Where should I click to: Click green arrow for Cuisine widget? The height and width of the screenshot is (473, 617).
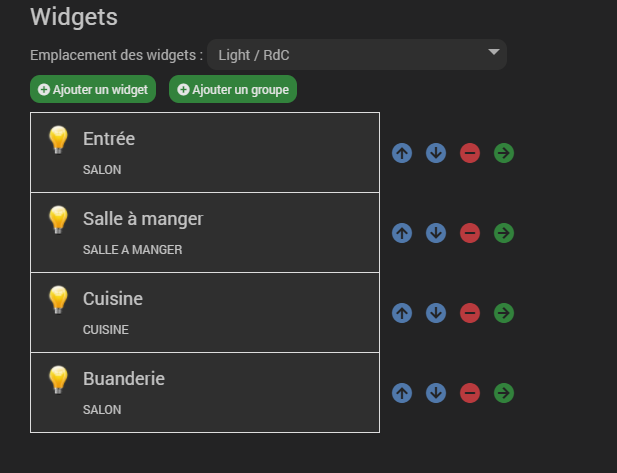504,313
